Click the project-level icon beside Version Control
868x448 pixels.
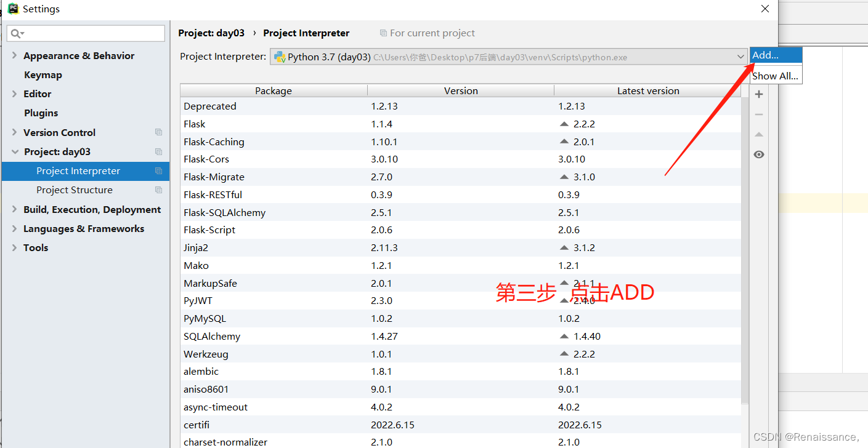pyautogui.click(x=159, y=132)
